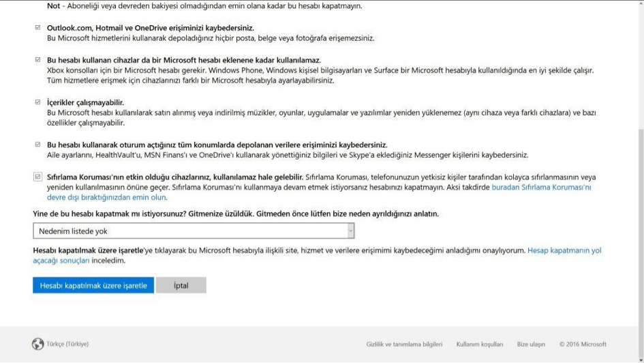Viewport: 644px width, 363px height.
Task: Open the 'buradan Sıfırlama Koruması'nı' link
Action: tap(541, 187)
